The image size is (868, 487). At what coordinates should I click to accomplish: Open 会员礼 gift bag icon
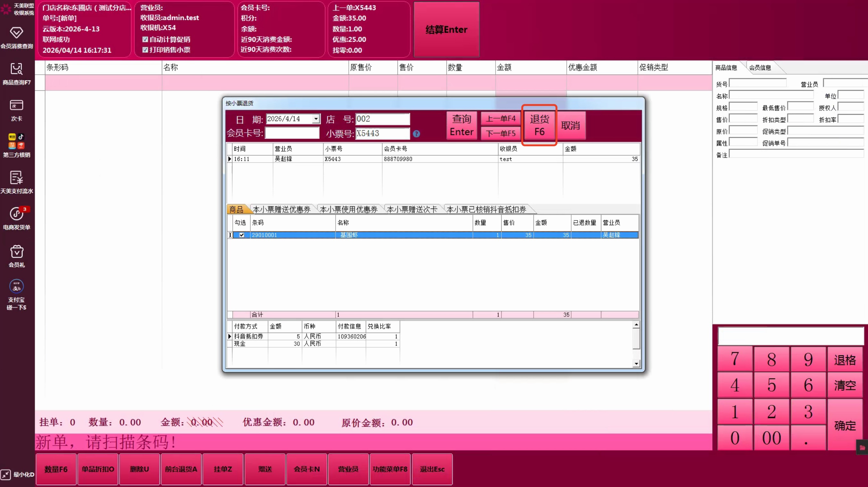[16, 252]
